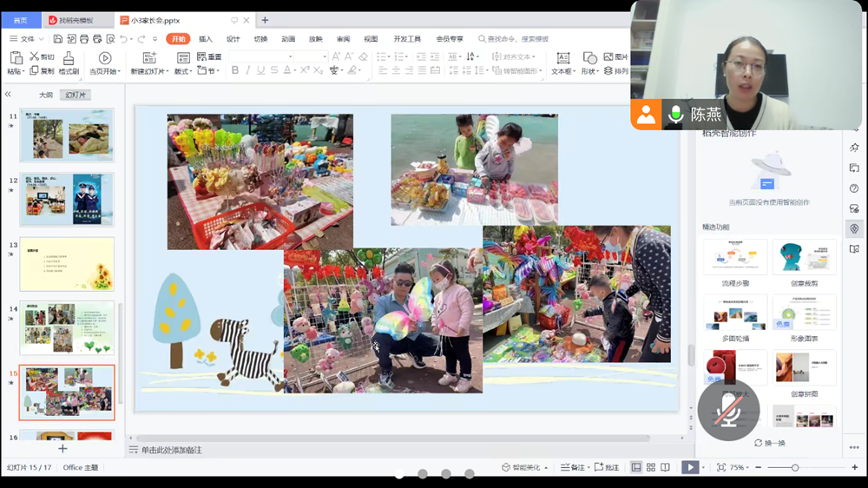This screenshot has height=488, width=868.
Task: Insert a text box (文本框)
Action: 562,58
